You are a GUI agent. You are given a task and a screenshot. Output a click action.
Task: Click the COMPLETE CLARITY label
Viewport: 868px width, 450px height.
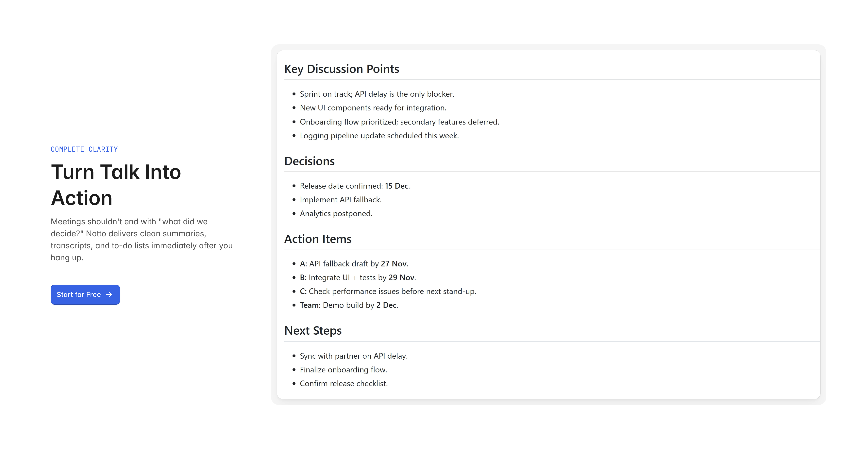coord(84,149)
